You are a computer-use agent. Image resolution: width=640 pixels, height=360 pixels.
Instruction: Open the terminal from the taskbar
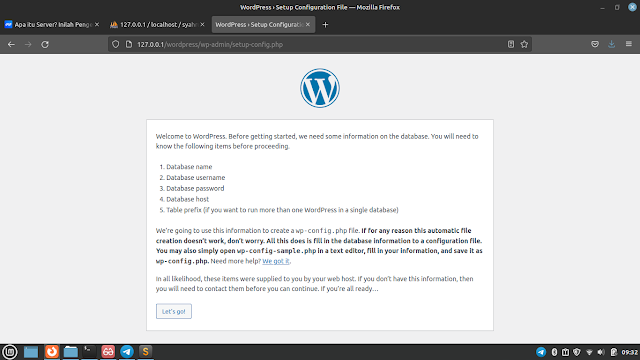pos(89,352)
